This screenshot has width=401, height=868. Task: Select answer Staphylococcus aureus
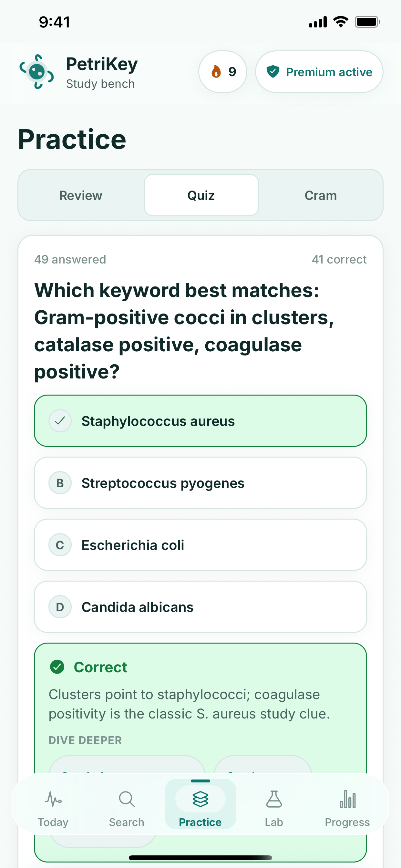pyautogui.click(x=200, y=421)
